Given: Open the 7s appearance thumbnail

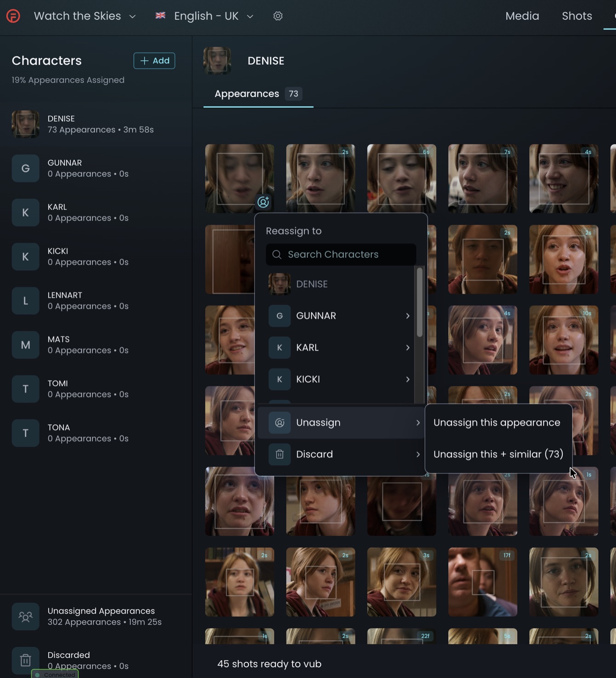Looking at the screenshot, I should pos(483,179).
